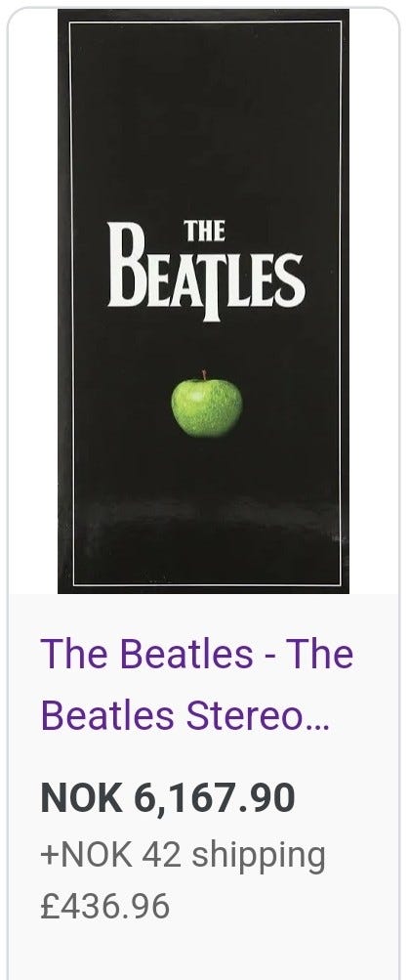Viewport: 409px width, 980px height.
Task: Click the small 'THE' text above logo
Action: pyautogui.click(x=204, y=231)
